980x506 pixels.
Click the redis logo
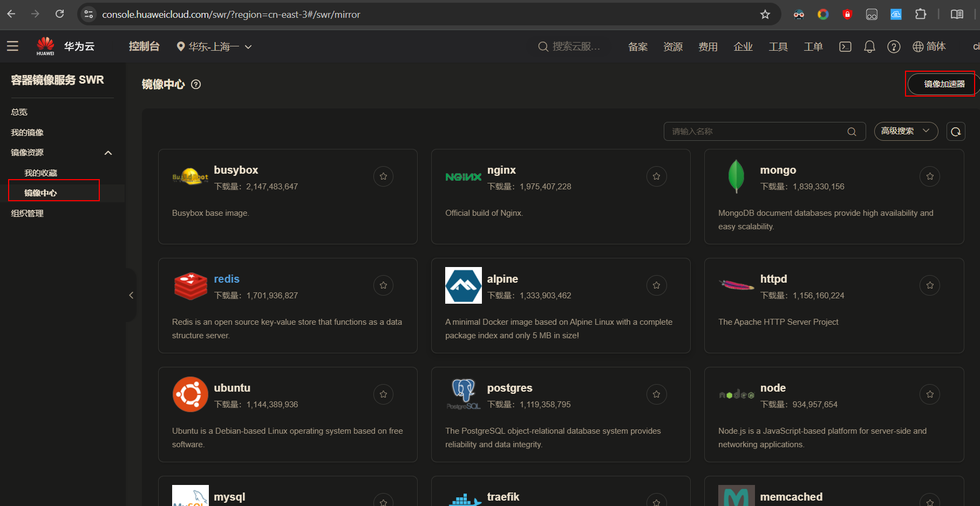[x=190, y=285]
